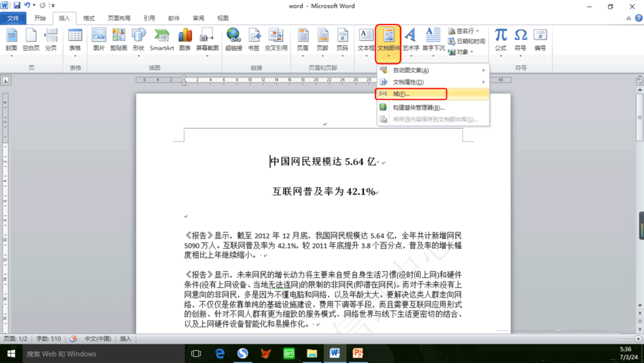This screenshot has width=644, height=363.
Task: Switch to the References (引用) tab
Action: [x=149, y=18]
